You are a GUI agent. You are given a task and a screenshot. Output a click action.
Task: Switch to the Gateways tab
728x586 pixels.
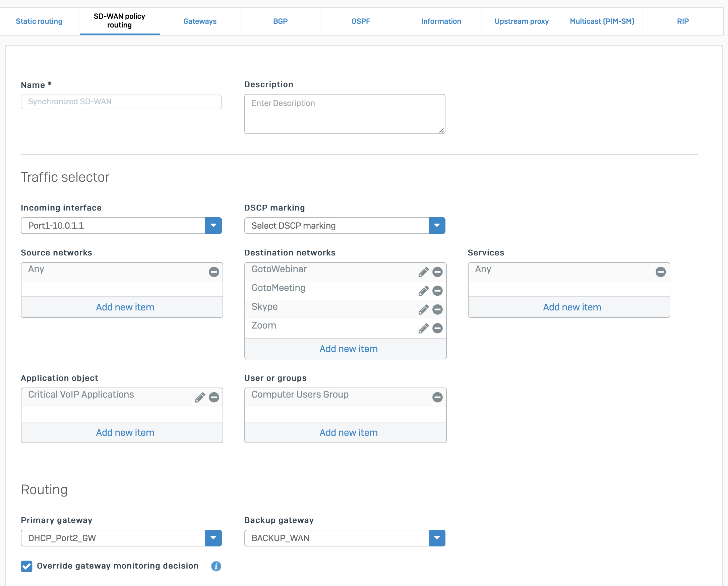tap(200, 21)
